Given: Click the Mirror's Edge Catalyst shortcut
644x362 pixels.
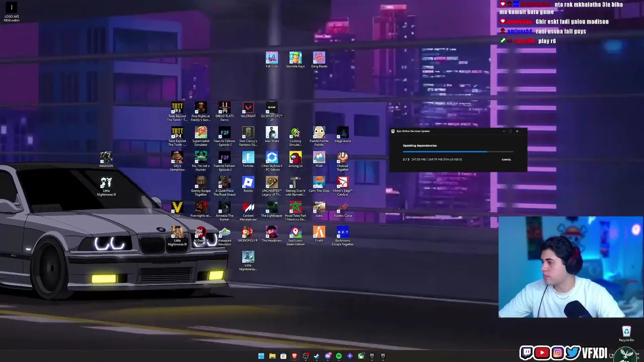Looking at the screenshot, I should click(343, 186).
